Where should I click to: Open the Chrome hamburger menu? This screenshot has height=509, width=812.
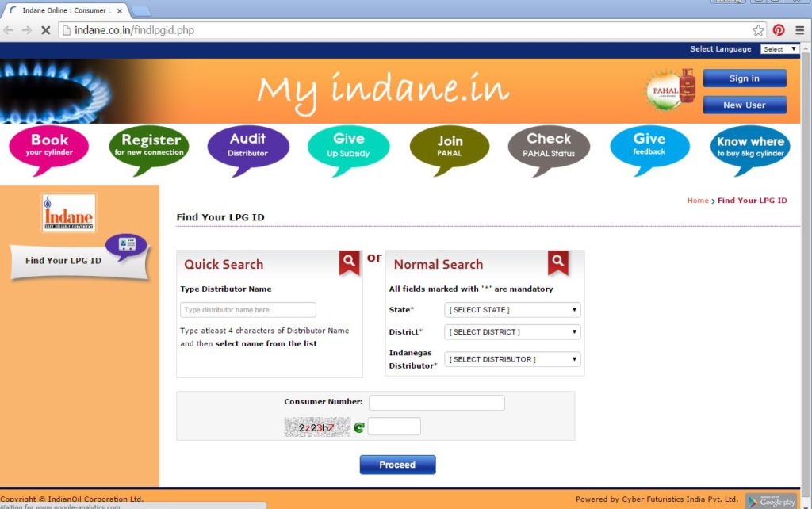pyautogui.click(x=800, y=30)
